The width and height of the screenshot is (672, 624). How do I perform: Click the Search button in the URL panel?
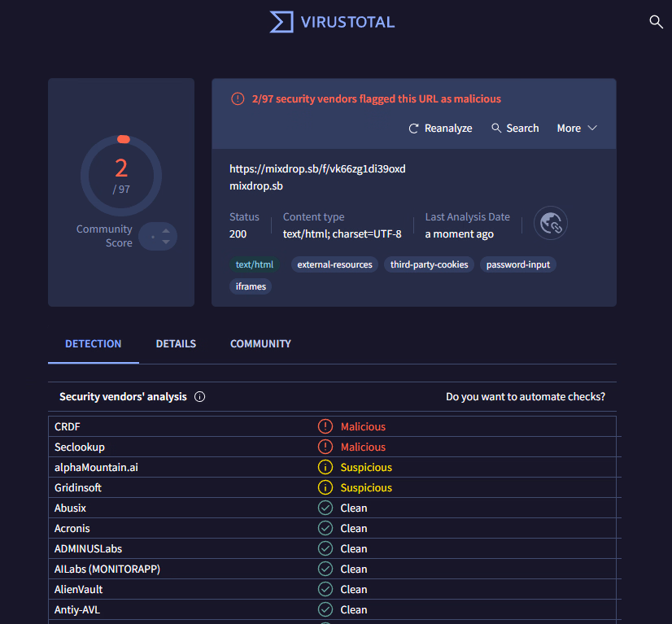tap(515, 129)
